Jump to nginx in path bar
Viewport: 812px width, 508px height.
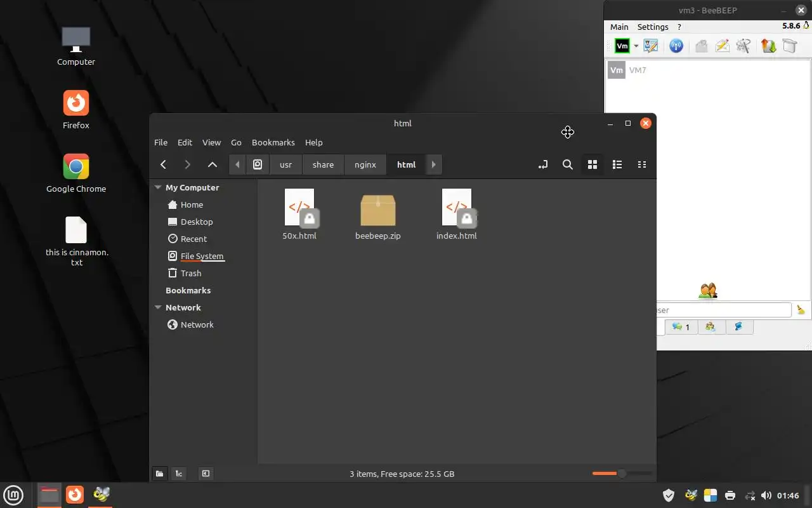click(365, 164)
